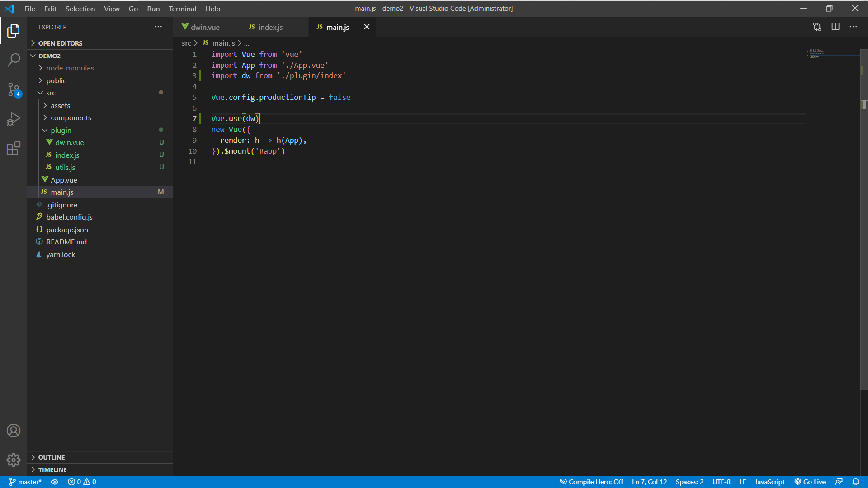Open editor More Actions ellipsis
868x488 pixels.
pyautogui.click(x=853, y=27)
